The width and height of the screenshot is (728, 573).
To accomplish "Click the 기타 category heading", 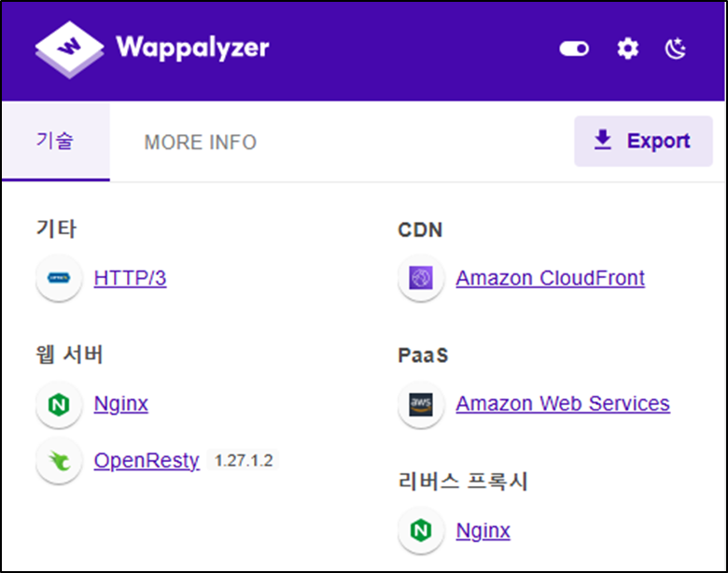I will click(56, 229).
